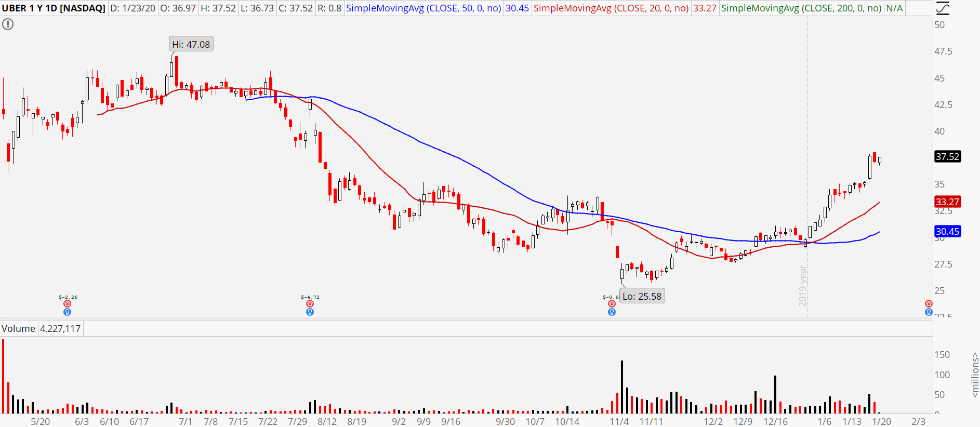Viewport: 980px width, 427px height.
Task: Click the 9/30 date on the time axis
Action: (x=506, y=422)
